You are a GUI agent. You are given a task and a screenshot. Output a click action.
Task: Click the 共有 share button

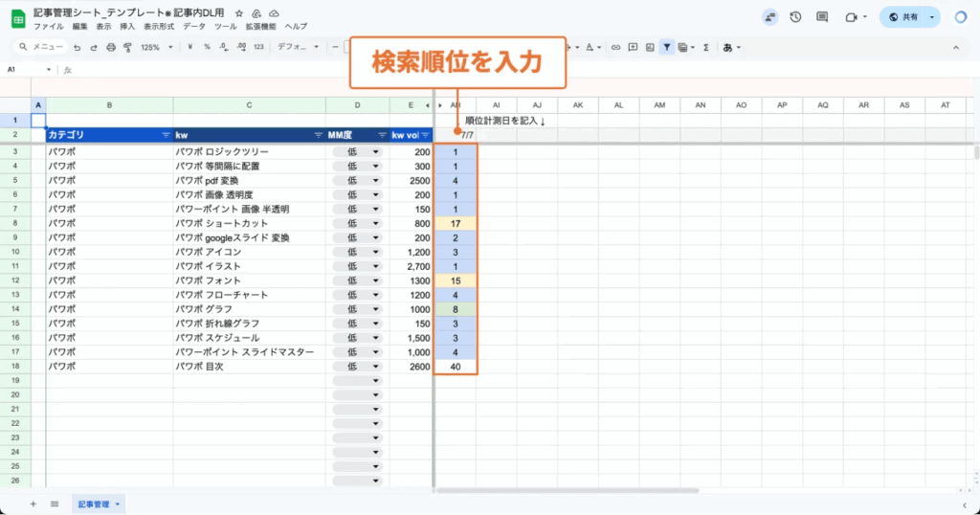[902, 17]
